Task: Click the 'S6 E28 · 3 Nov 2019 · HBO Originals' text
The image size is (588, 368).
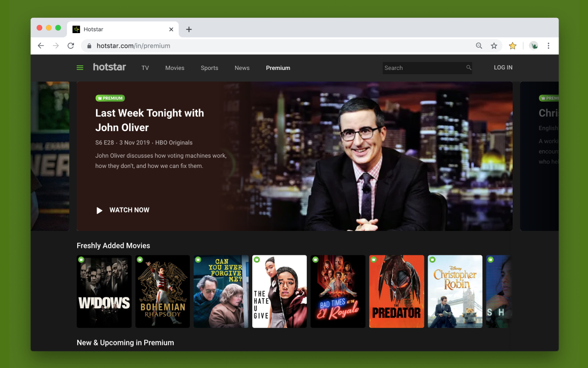Action: (144, 143)
